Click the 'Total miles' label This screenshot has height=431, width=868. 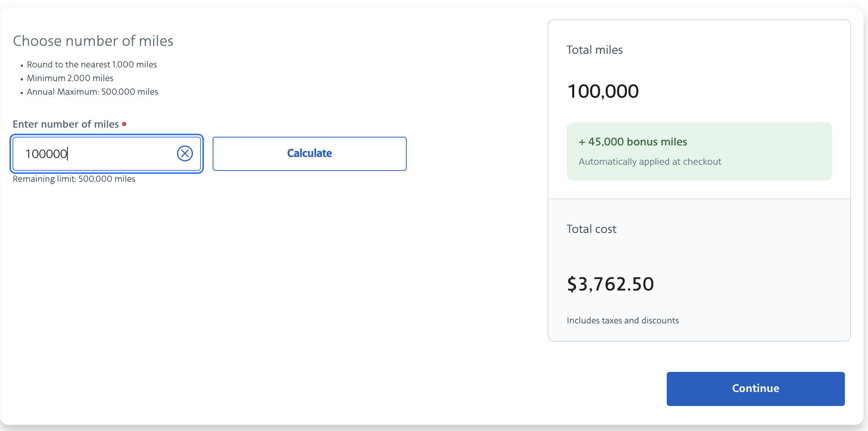click(x=594, y=50)
